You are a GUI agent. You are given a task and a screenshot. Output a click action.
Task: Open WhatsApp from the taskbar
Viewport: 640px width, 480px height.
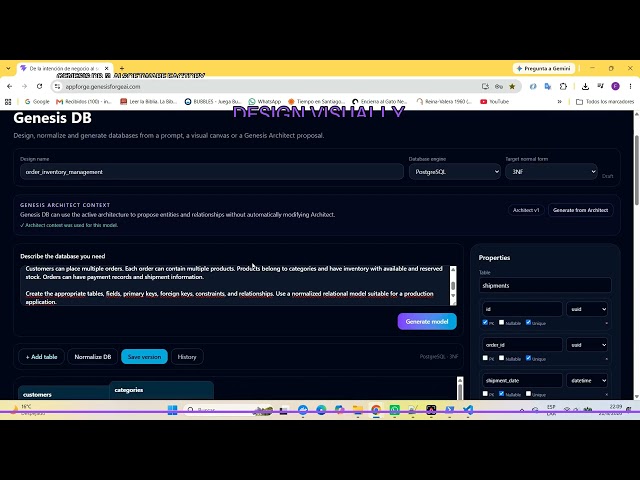click(394, 409)
